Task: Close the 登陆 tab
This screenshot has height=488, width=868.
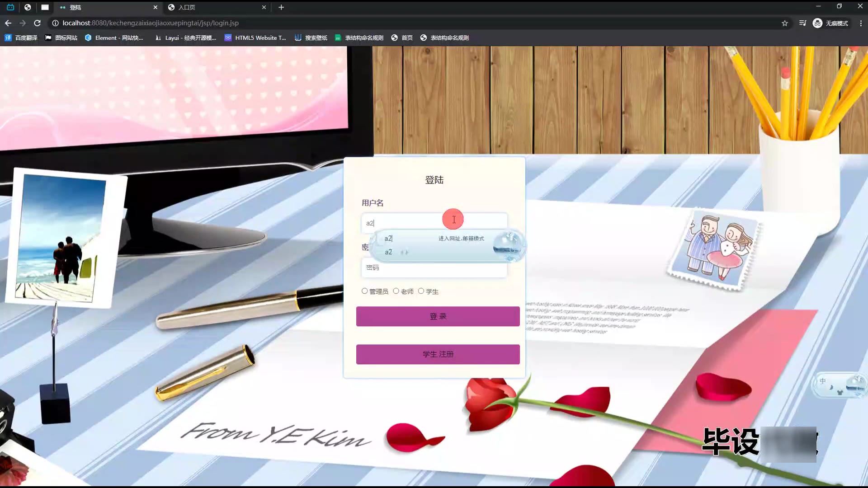Action: pos(156,7)
